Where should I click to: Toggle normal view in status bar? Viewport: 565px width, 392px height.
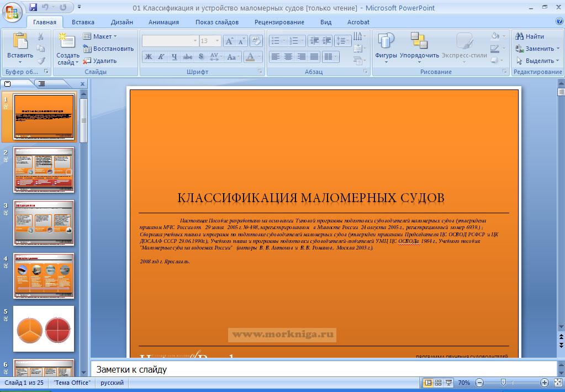[428, 383]
